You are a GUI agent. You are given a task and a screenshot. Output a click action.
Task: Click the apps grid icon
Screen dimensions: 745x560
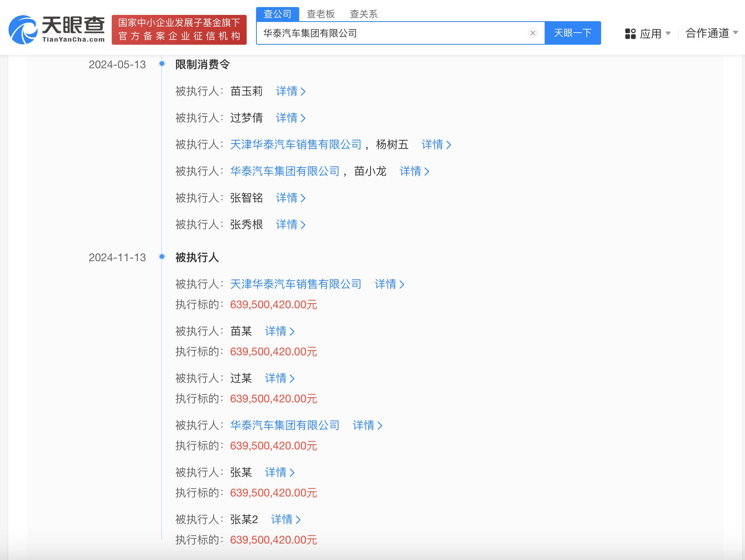[630, 34]
